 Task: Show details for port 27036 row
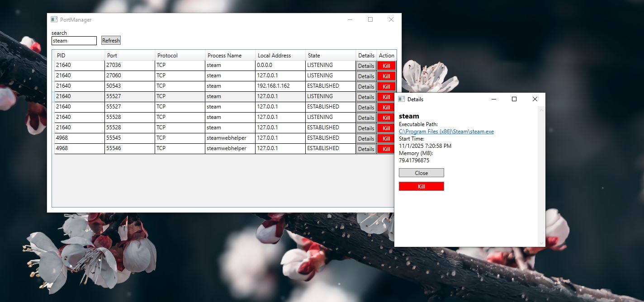366,66
